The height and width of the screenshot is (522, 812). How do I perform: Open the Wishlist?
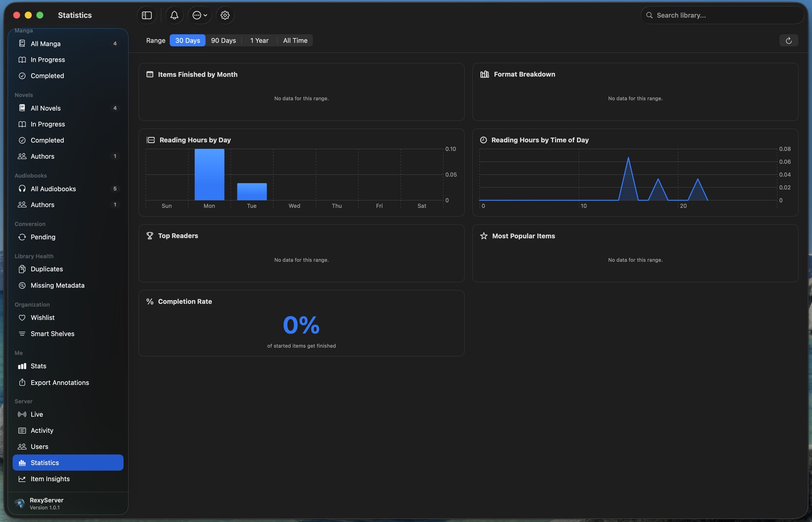(68, 318)
